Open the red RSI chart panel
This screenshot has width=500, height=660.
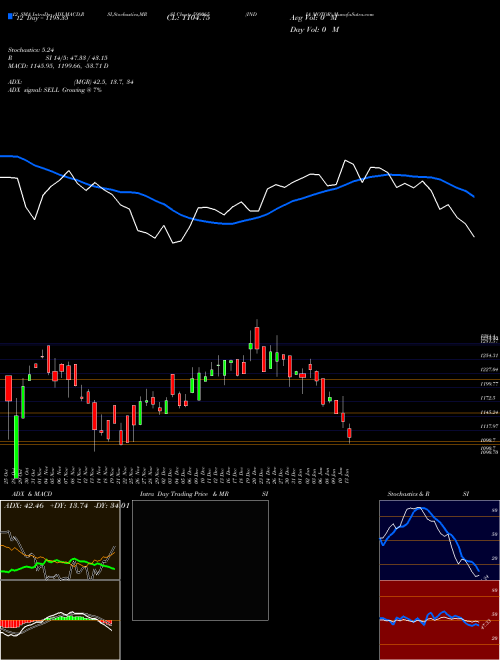coord(439,620)
